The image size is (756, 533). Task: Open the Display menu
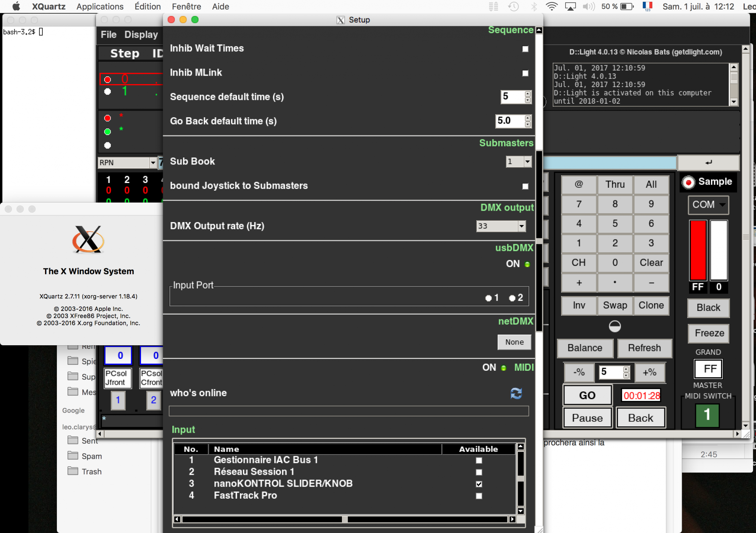tap(141, 34)
